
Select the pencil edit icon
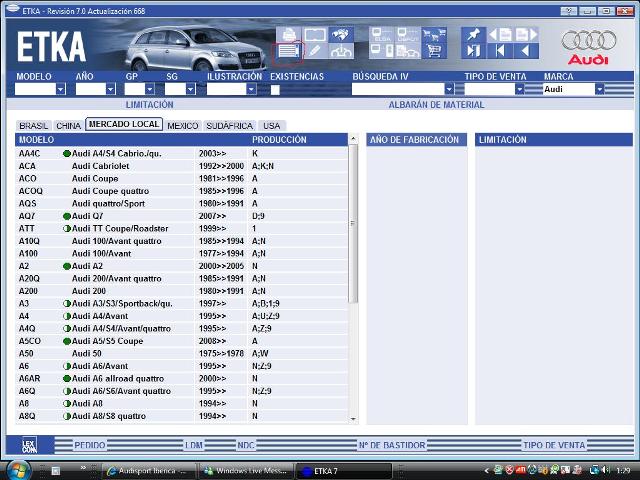pos(315,51)
